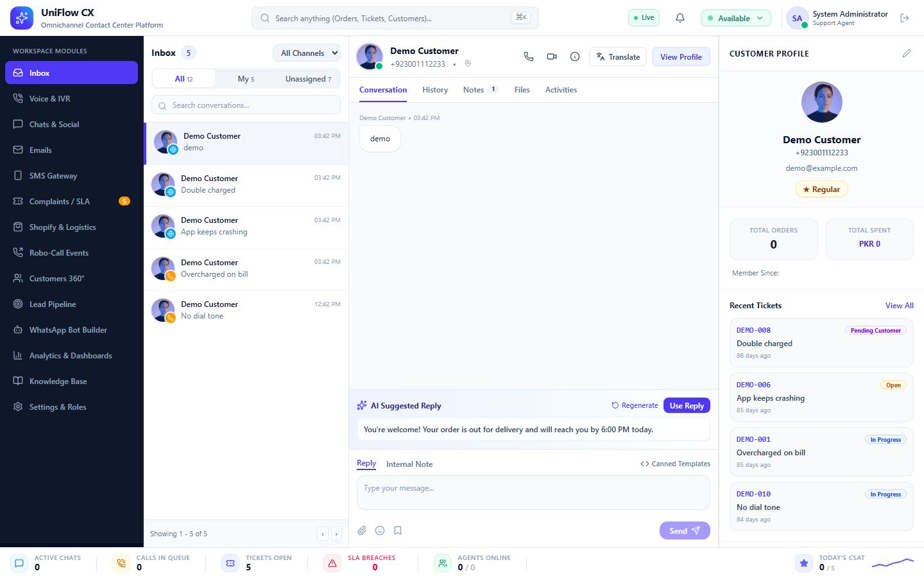The height and width of the screenshot is (578, 924).
Task: Open WhatsApp Bot Builder module
Action: (x=71, y=329)
